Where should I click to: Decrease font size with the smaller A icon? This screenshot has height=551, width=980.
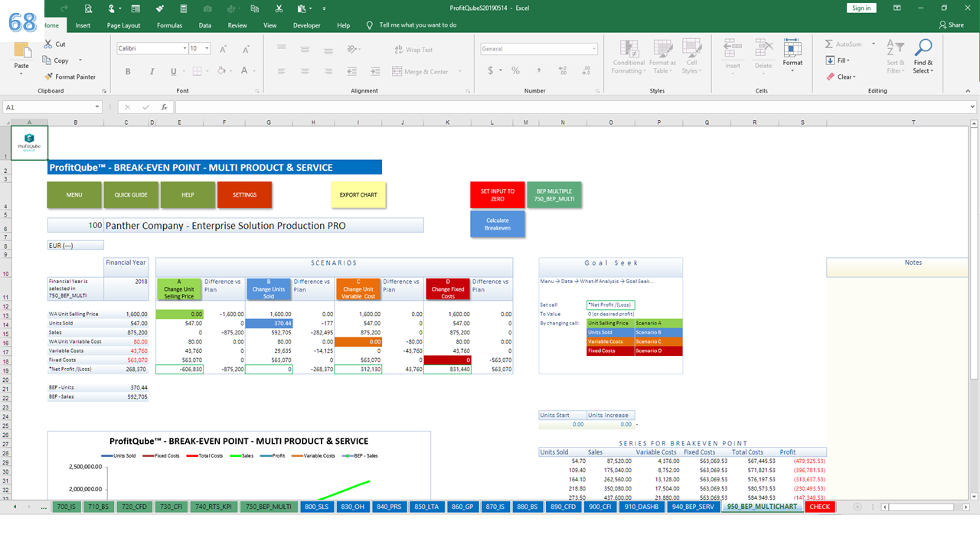pyautogui.click(x=244, y=49)
